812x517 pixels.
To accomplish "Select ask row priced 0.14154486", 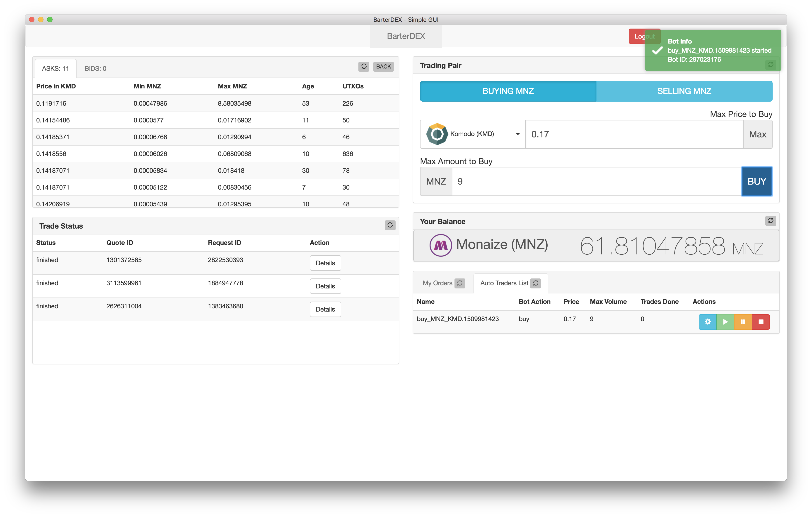I will [215, 120].
